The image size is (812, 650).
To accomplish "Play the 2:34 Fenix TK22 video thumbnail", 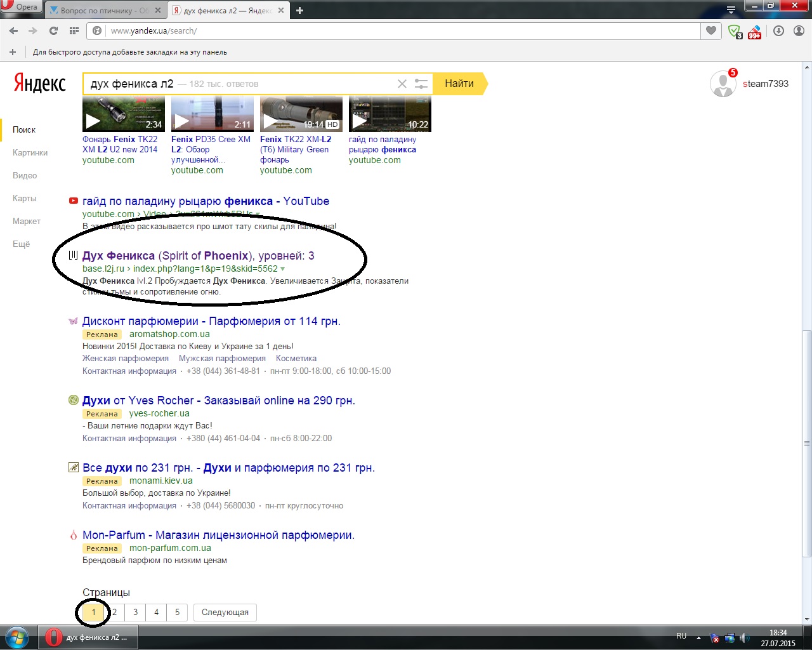I will click(124, 114).
